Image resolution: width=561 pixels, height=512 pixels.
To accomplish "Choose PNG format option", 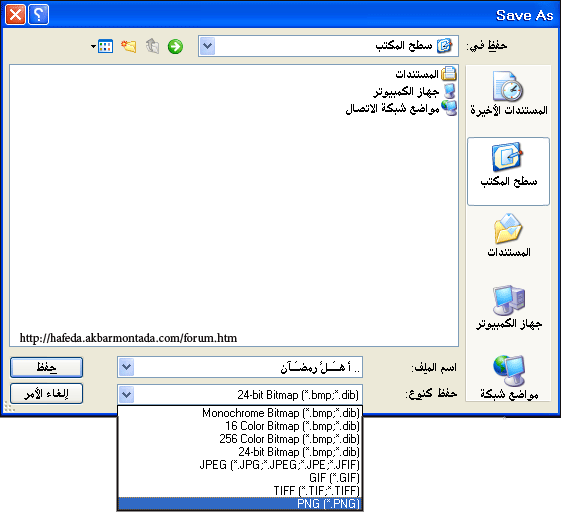I will [240, 503].
